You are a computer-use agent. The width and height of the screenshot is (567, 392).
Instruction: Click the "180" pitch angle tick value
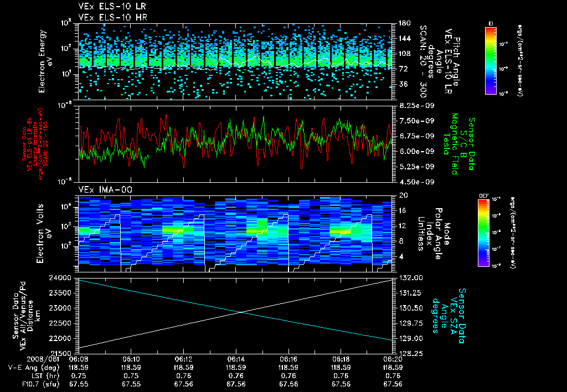[405, 23]
